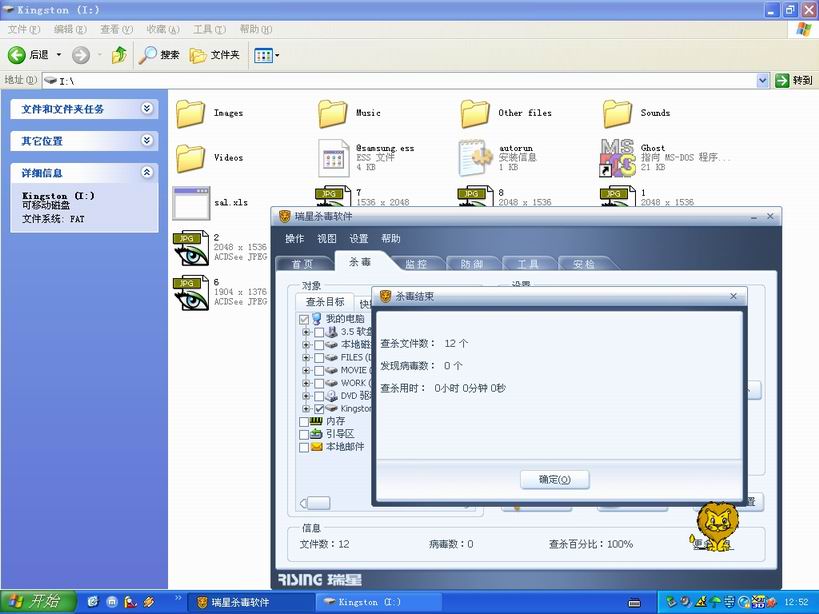Toggle the 本地磁盘 checkbox
Image resolution: width=819 pixels, height=614 pixels.
pyautogui.click(x=319, y=345)
